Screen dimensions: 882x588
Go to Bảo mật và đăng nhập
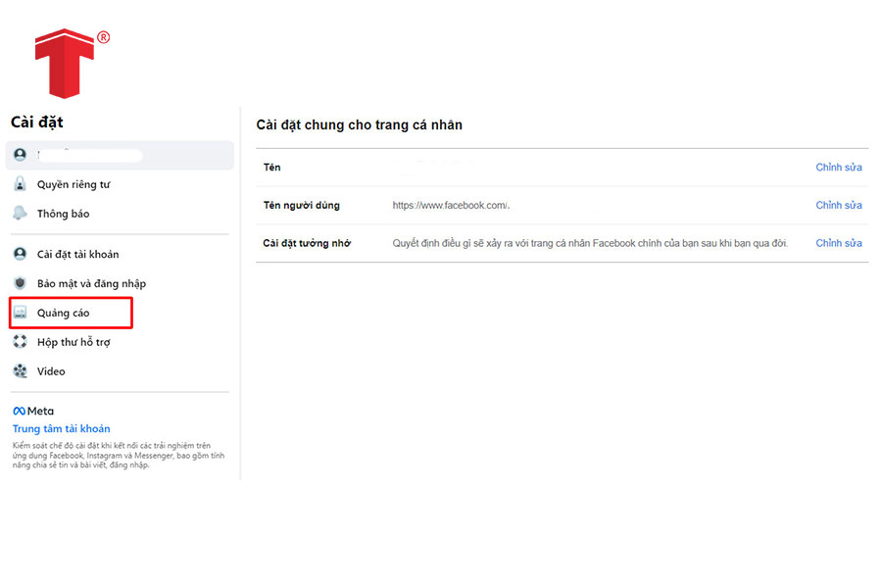92,283
